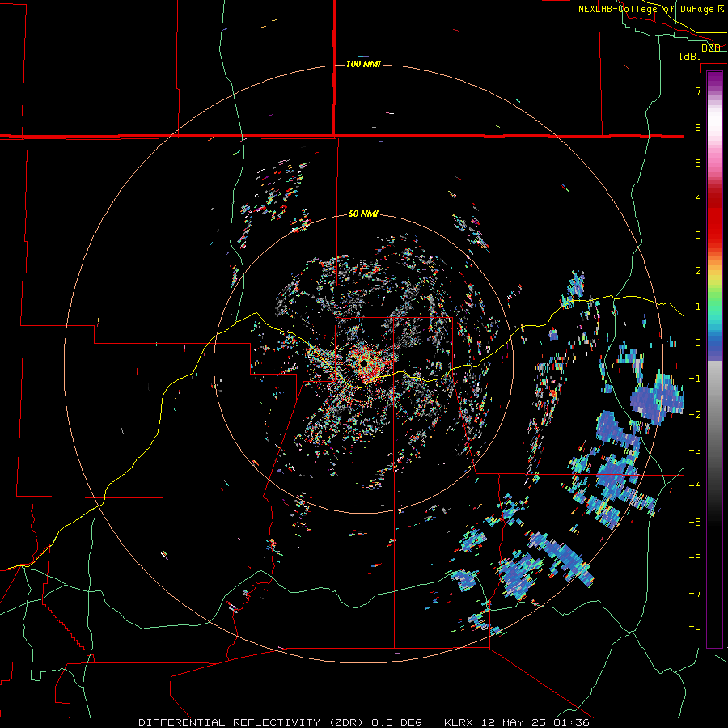728x728 pixels.
Task: Click the "5" value on the color scale
Action: tap(698, 163)
